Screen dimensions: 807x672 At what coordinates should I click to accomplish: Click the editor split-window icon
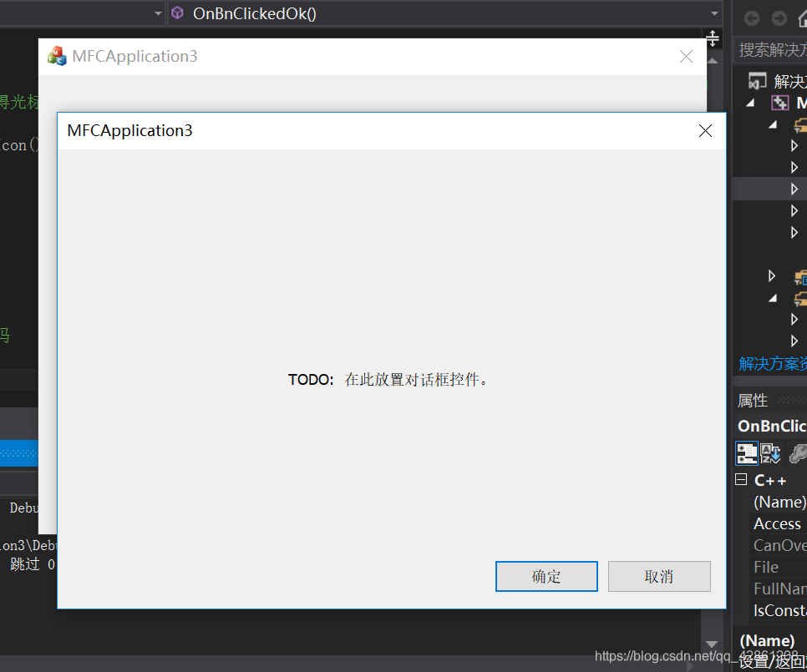tap(713, 38)
